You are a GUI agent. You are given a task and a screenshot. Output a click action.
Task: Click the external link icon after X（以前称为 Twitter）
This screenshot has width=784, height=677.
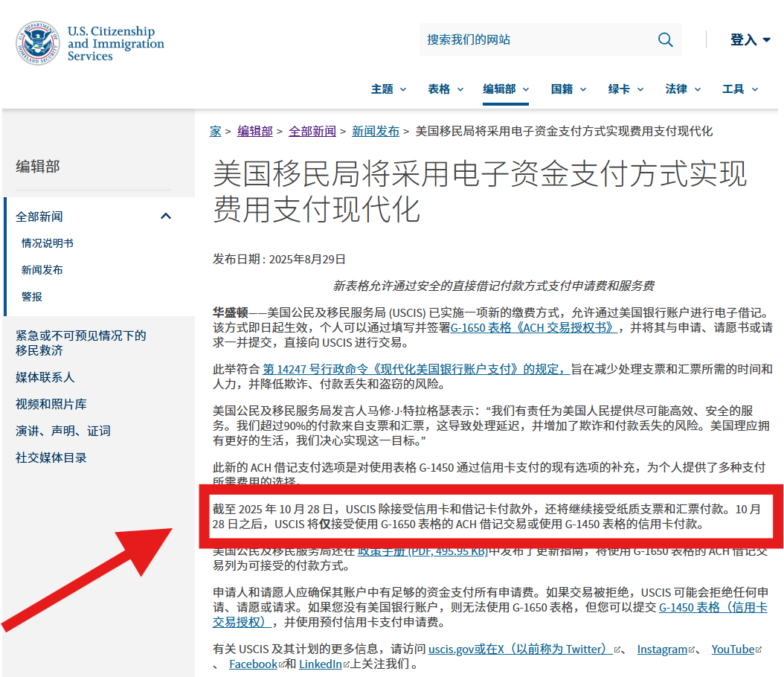point(617,649)
